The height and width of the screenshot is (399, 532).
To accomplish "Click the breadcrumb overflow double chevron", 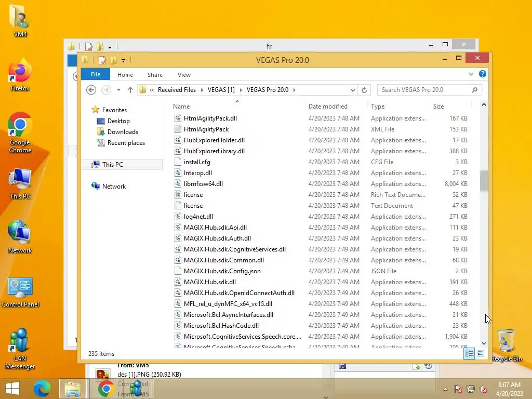I will [152, 90].
